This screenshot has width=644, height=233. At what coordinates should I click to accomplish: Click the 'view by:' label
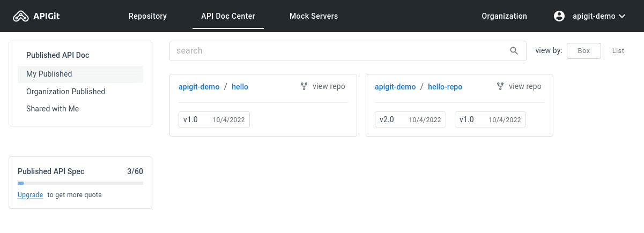(x=549, y=51)
